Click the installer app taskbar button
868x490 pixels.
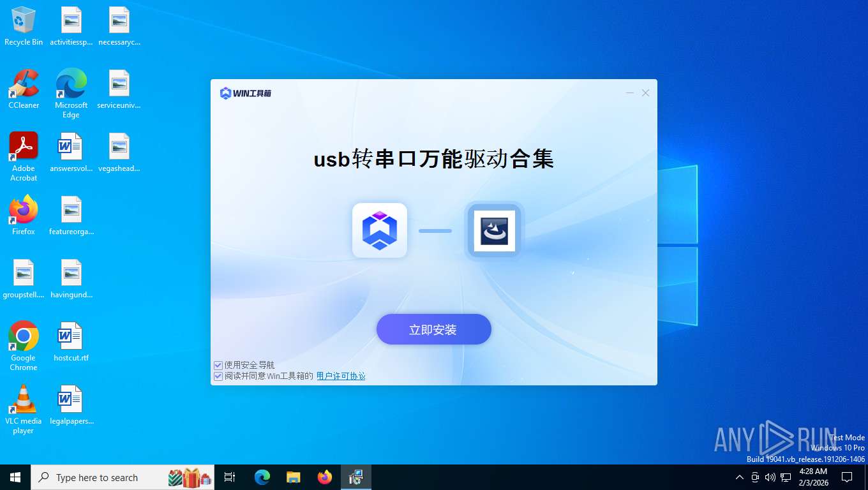[356, 477]
